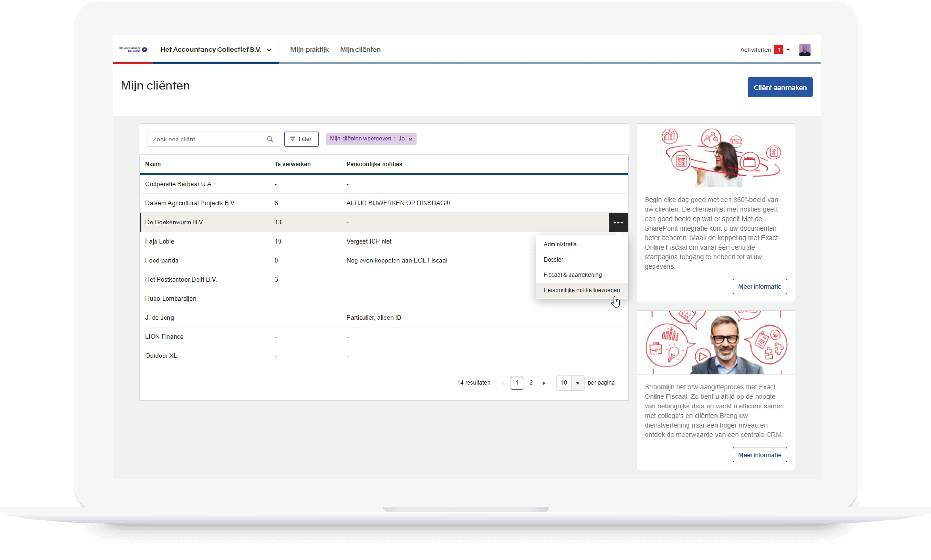Viewport: 931px width, 560px height.
Task: Click the man with glasses promo image
Action: click(716, 343)
